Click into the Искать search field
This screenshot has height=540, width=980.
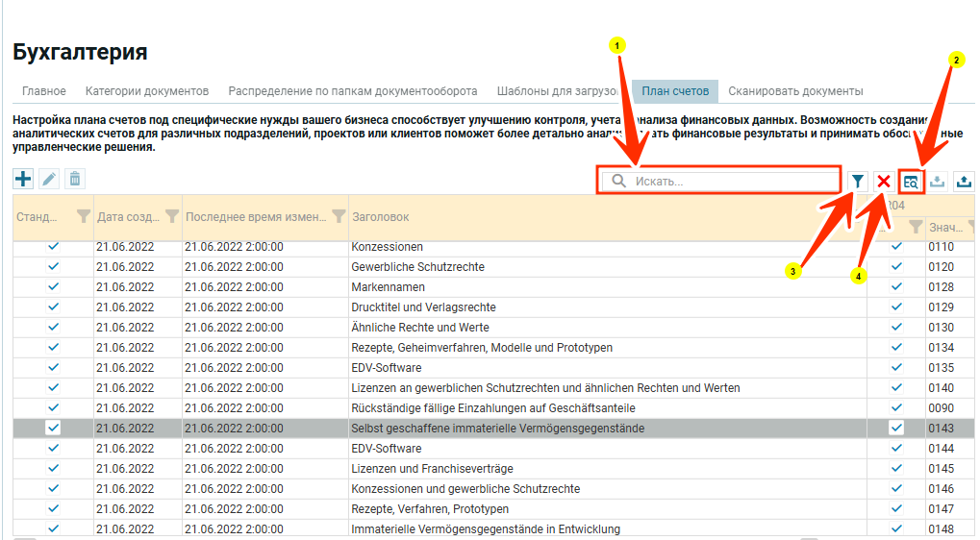point(731,181)
